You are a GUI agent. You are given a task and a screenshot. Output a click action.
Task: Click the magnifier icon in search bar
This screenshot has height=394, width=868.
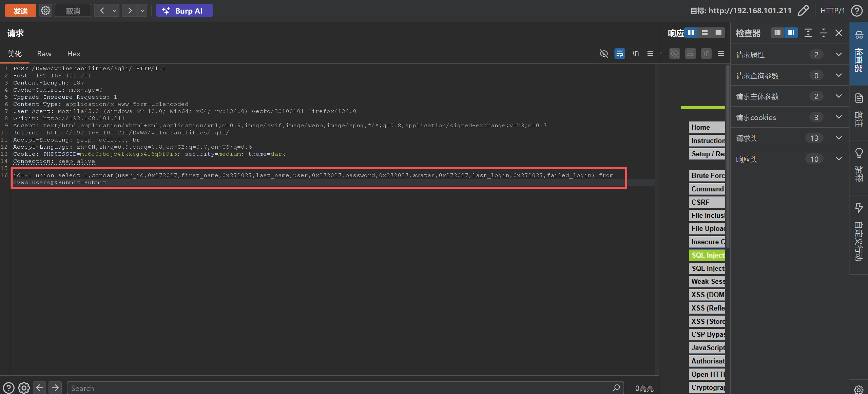click(x=616, y=388)
